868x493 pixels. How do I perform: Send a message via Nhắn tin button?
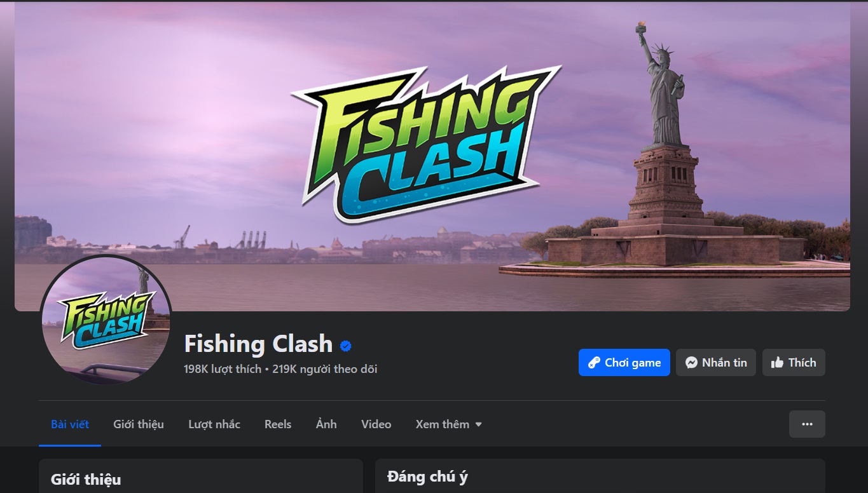(716, 363)
